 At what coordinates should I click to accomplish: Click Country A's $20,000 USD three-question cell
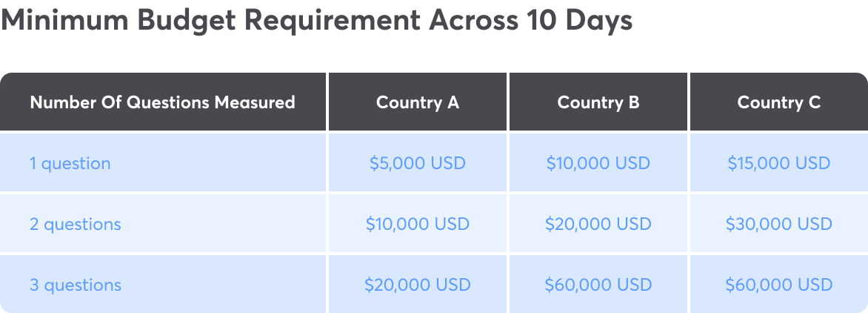coord(418,286)
